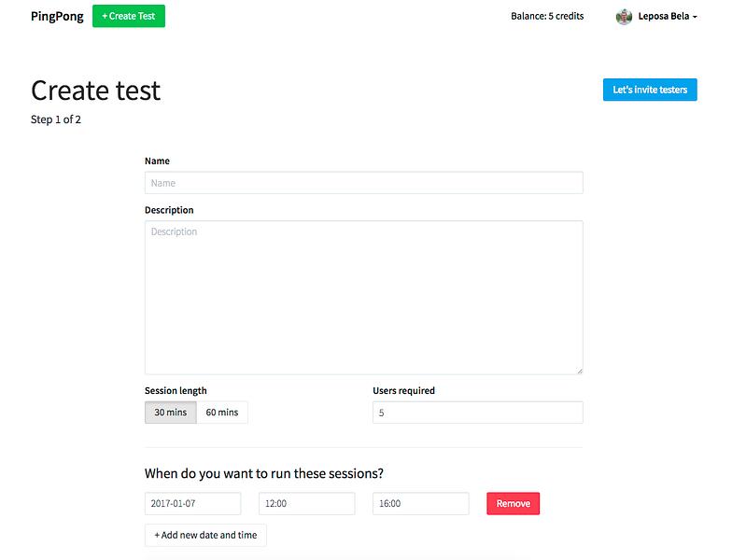Viewport: 746px width, 560px height.
Task: Click the Create test heading
Action: click(95, 90)
